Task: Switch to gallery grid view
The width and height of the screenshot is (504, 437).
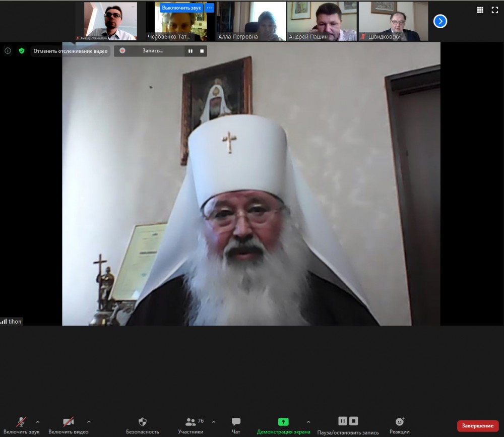Action: click(480, 10)
